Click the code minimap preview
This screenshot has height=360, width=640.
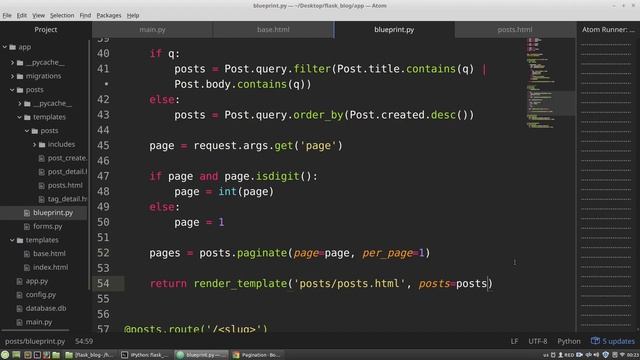[x=551, y=84]
